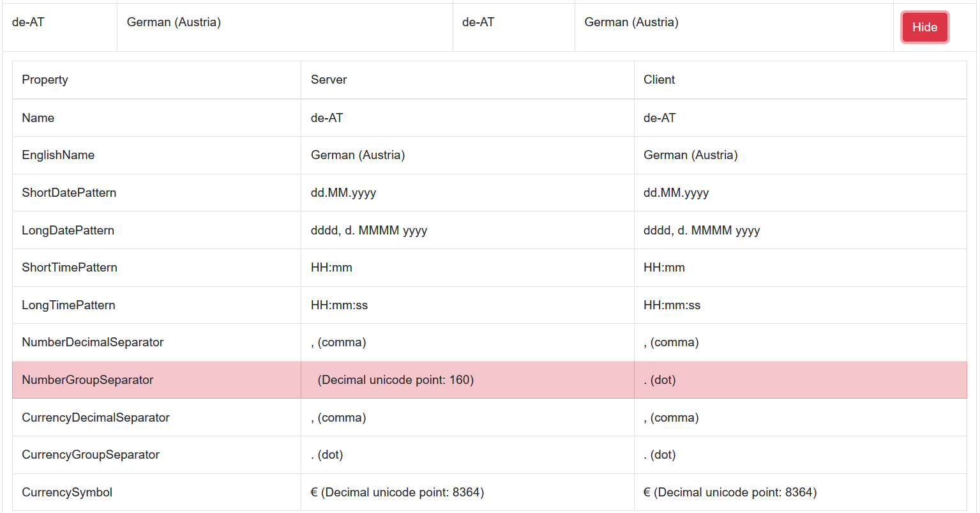Select the highlighted NumberGroupSeparator row
The height and width of the screenshot is (513, 980).
coord(87,379)
